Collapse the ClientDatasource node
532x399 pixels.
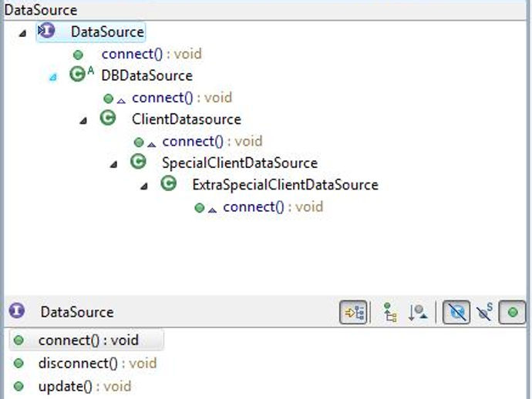[83, 120]
